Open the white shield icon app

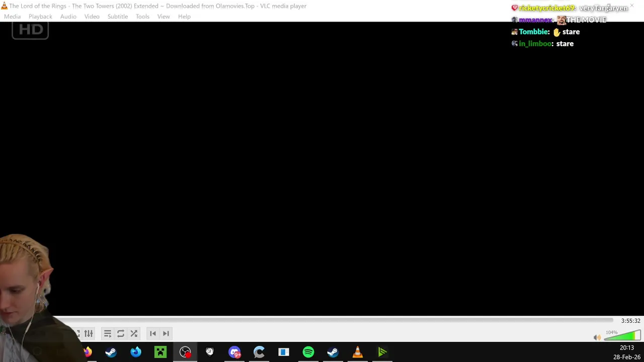click(x=210, y=352)
